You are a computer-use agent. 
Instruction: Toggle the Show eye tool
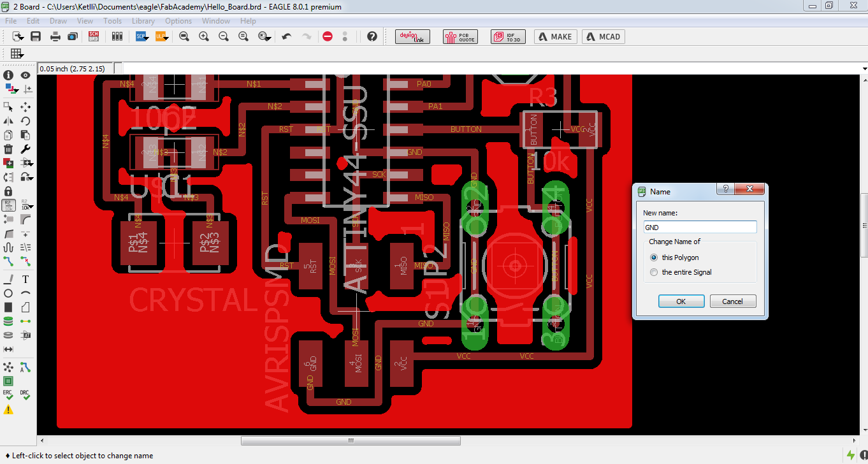[x=25, y=75]
